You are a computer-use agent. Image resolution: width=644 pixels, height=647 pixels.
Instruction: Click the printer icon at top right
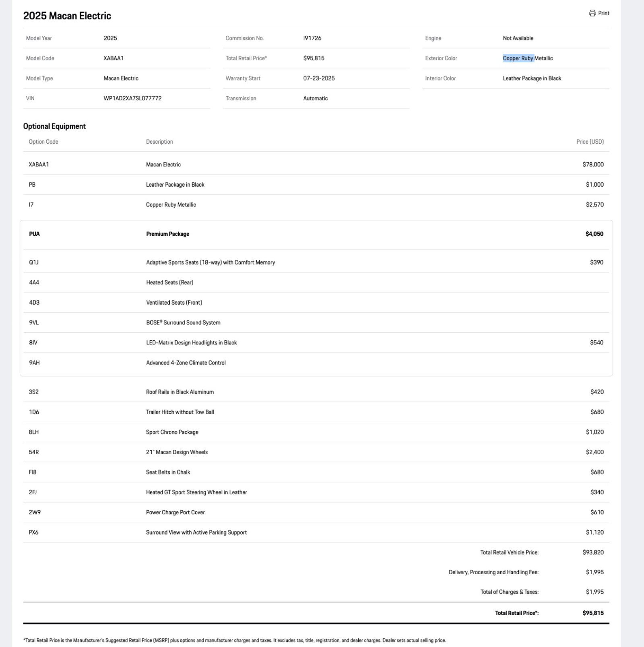click(592, 13)
